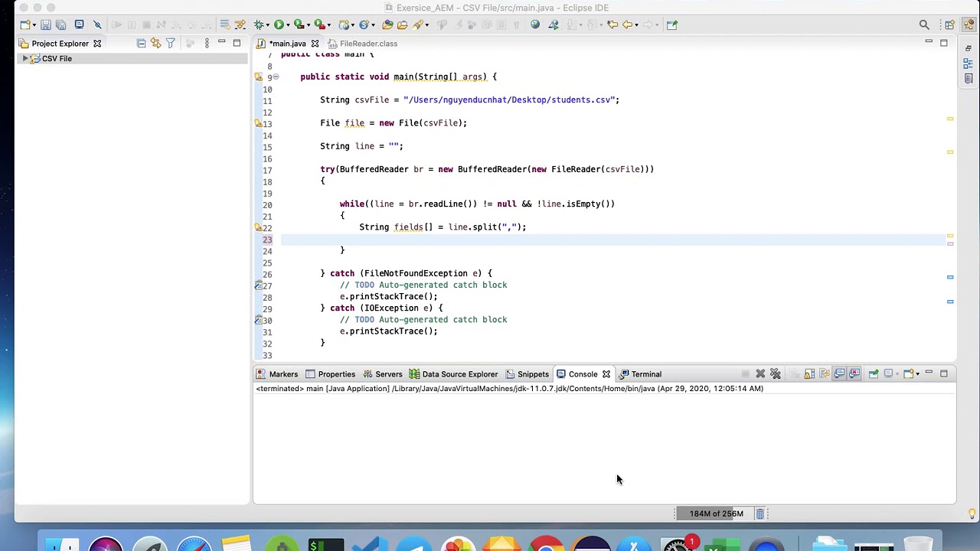The image size is (980, 551).
Task: Remove All Terminated Launches
Action: coord(776,374)
